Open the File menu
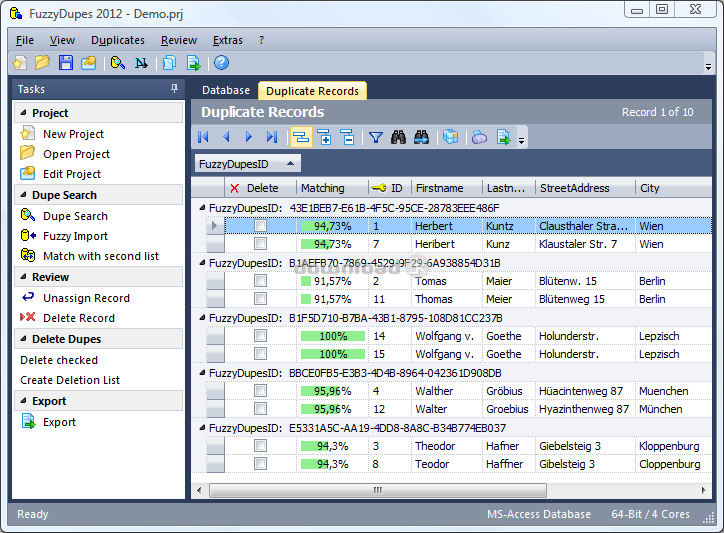The width and height of the screenshot is (724, 533). click(x=24, y=40)
